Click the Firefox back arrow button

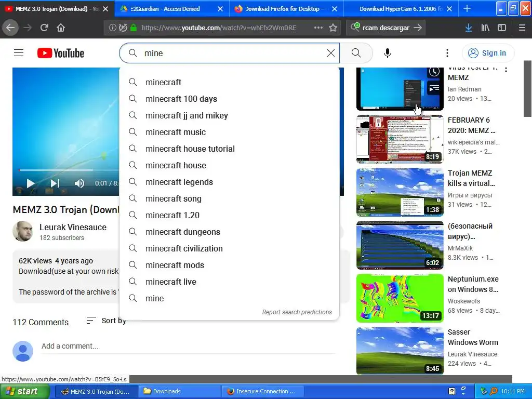pyautogui.click(x=10, y=28)
